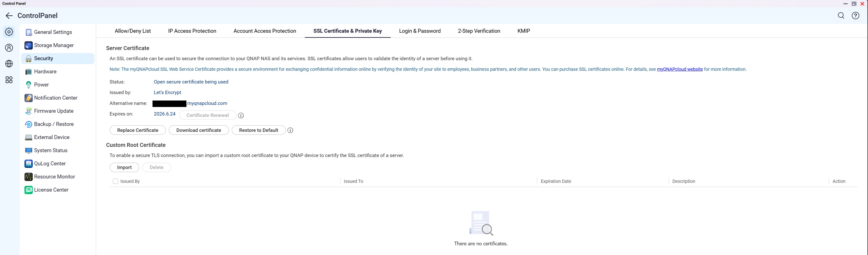
Task: Open the Applications grid icon in left rail
Action: (x=9, y=80)
